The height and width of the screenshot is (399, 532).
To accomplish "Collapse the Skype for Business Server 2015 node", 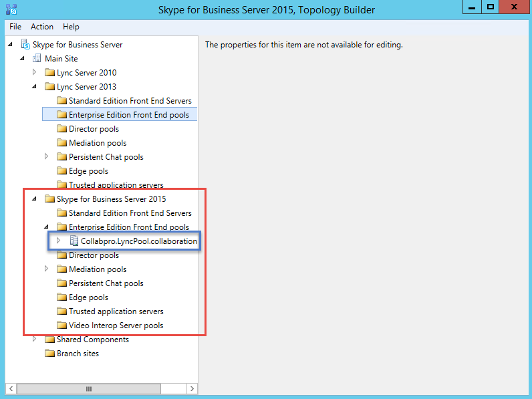I will [x=34, y=198].
